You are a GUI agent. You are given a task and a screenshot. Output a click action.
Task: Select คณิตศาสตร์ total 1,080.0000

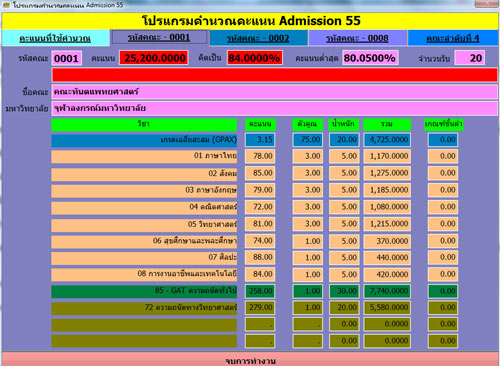coord(387,207)
